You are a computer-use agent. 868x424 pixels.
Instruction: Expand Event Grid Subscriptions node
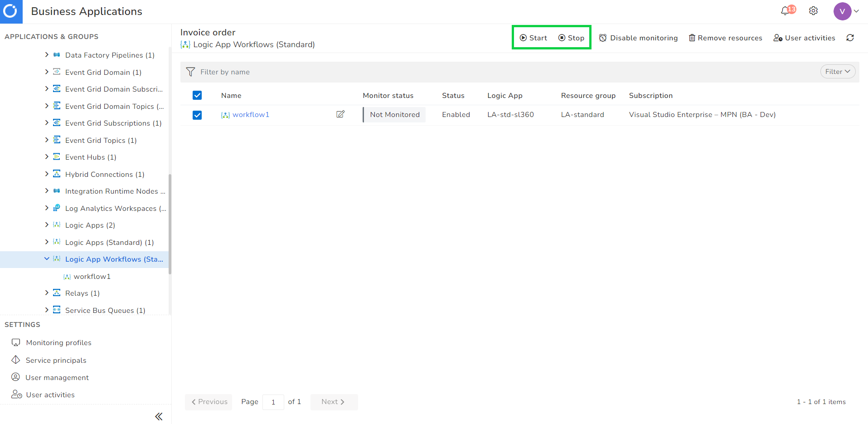[47, 122]
